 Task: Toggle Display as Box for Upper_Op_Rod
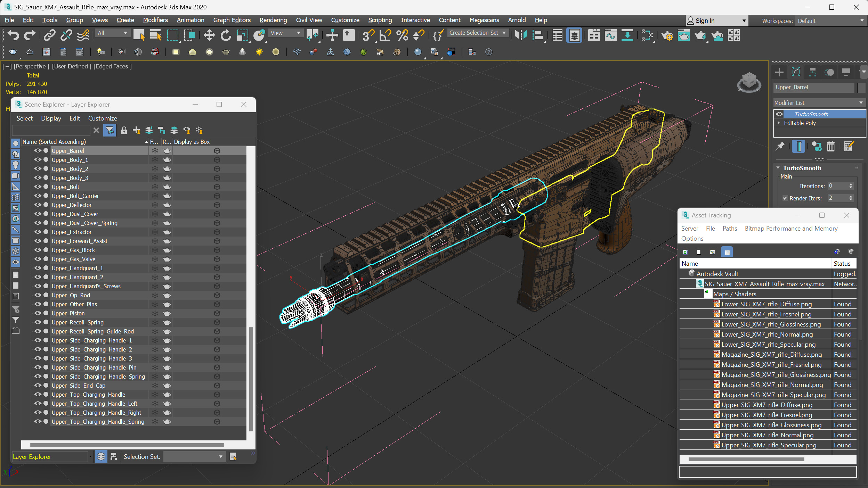coord(217,295)
